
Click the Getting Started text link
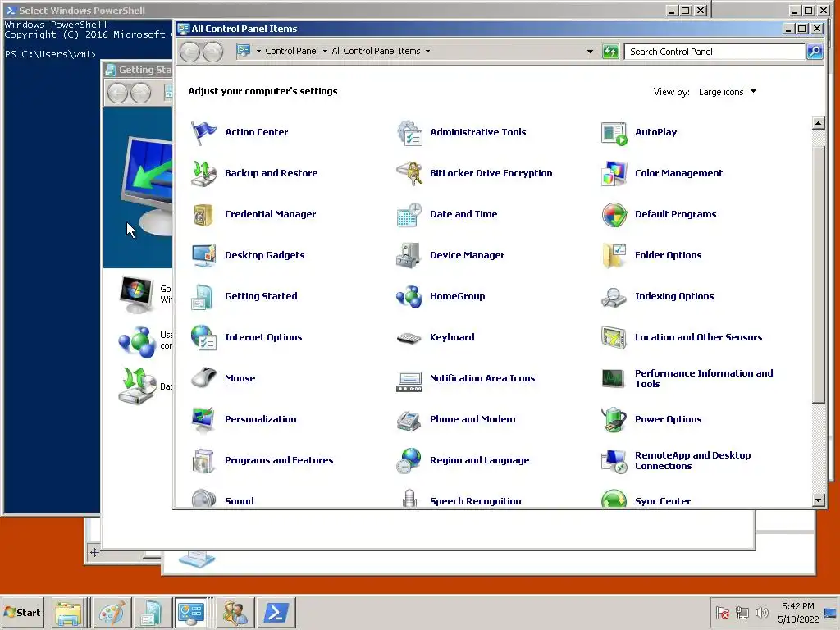pyautogui.click(x=261, y=295)
